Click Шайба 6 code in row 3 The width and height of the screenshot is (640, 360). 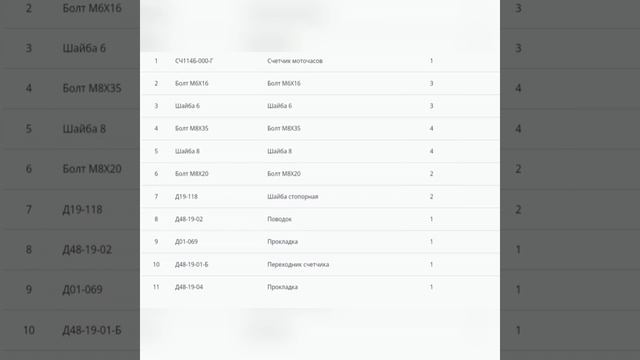coord(187,106)
